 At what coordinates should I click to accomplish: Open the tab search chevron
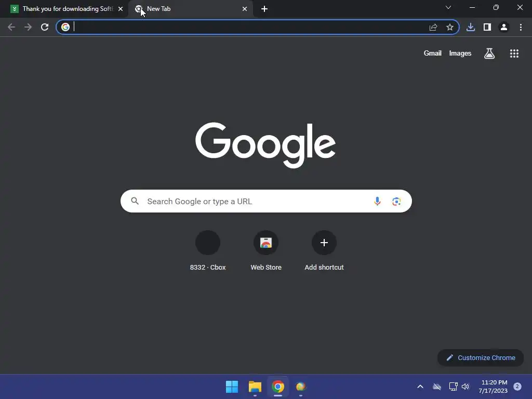point(448,7)
